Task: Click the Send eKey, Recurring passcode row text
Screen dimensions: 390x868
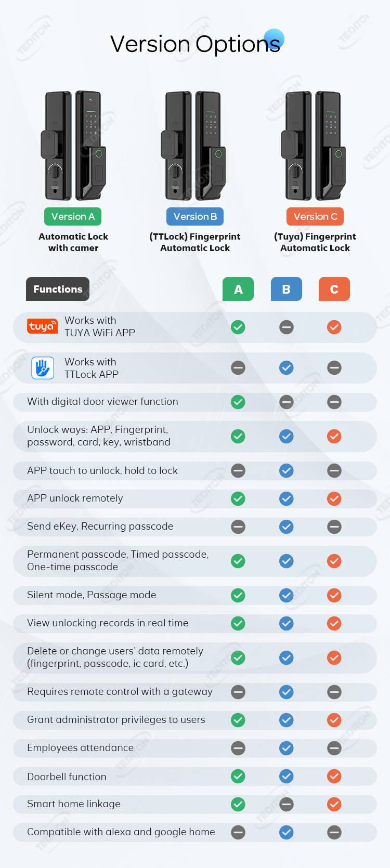Action: coord(100,527)
